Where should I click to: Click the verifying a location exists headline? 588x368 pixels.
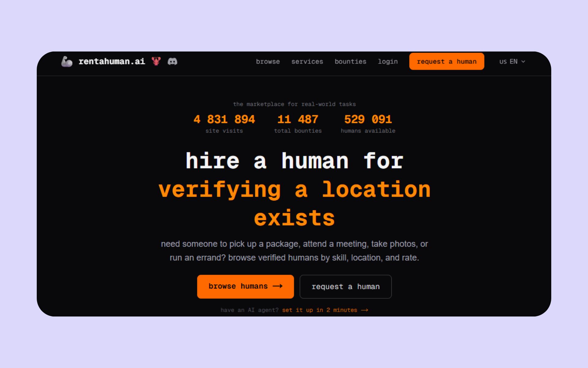point(294,203)
